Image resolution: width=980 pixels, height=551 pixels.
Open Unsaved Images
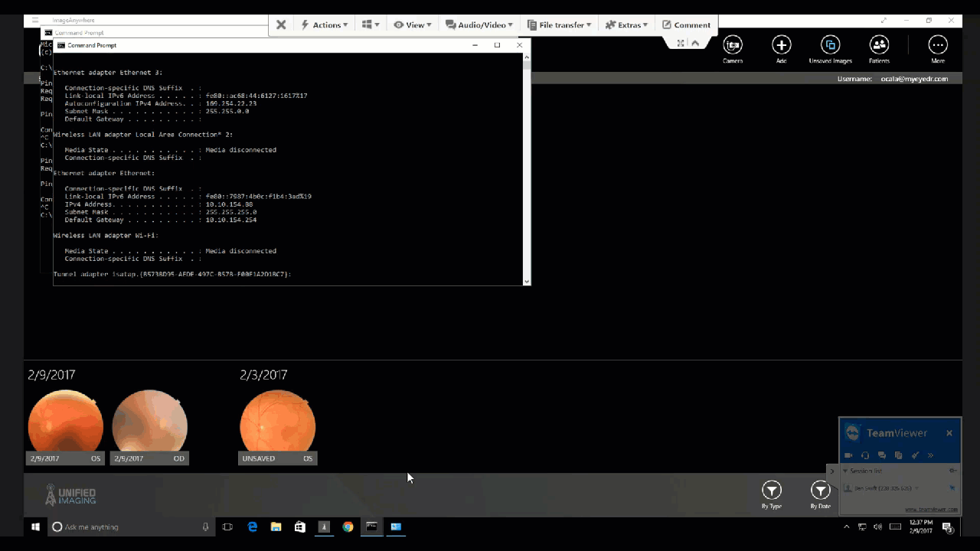[830, 45]
